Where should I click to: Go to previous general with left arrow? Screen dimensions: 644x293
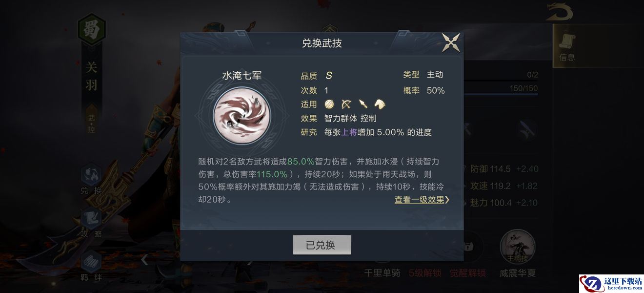pos(144,260)
